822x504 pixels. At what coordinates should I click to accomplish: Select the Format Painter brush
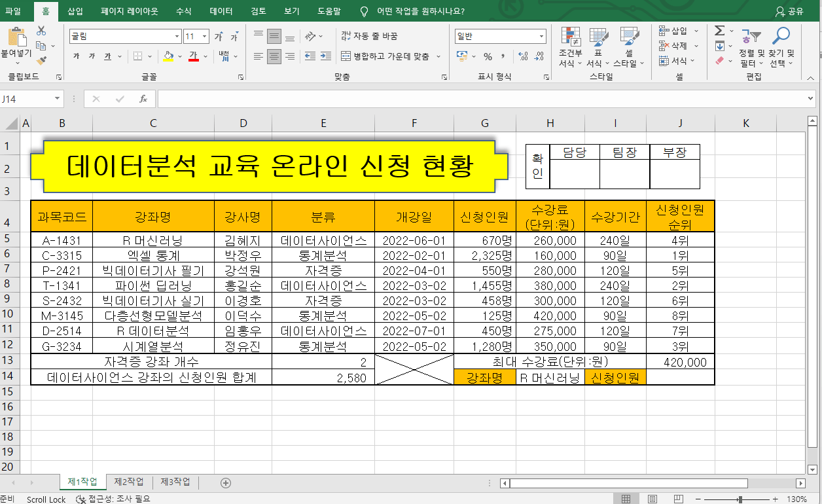tap(41, 61)
